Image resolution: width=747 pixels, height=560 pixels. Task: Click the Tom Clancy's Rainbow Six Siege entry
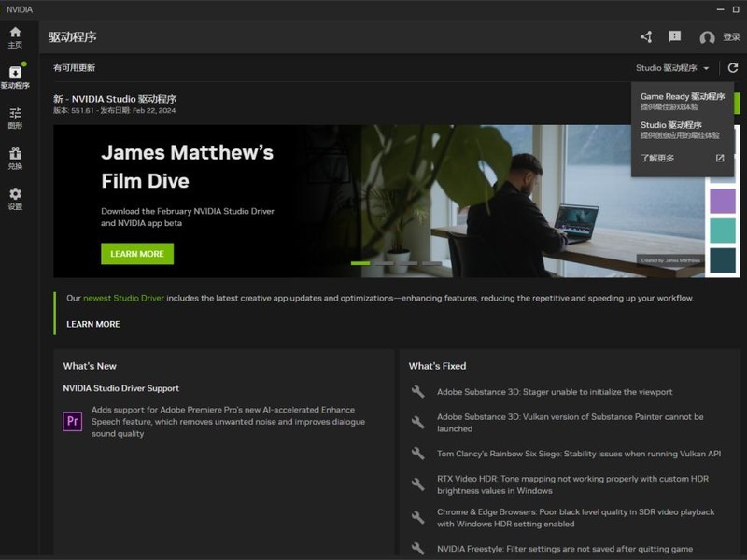tap(579, 454)
